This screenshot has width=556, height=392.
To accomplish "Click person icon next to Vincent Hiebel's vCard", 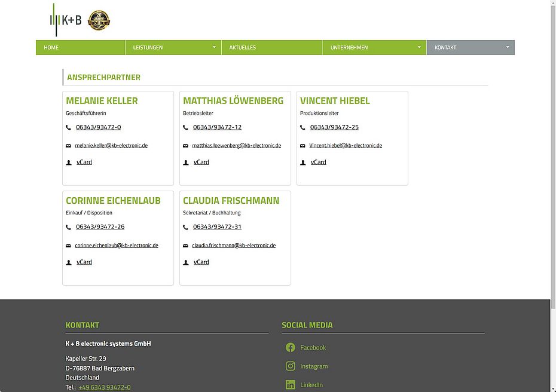I will [303, 163].
